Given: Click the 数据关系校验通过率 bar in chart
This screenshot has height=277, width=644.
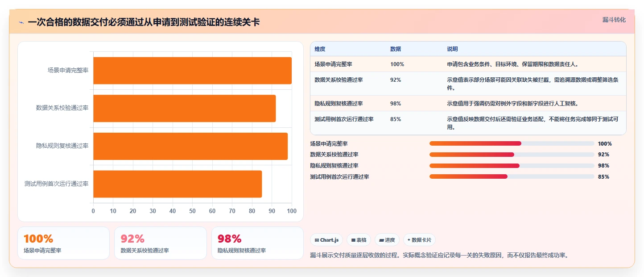Looking at the screenshot, I should click(x=184, y=108).
